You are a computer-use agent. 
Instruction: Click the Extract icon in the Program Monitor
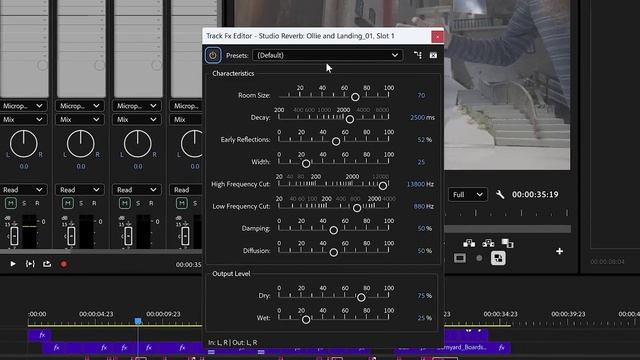tap(488, 243)
